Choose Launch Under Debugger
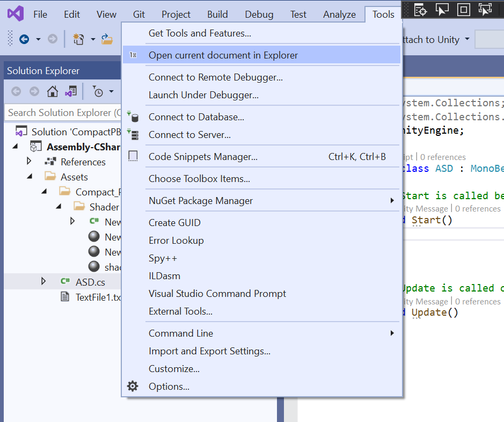Screen dimensions: 504x422 [261, 95]
